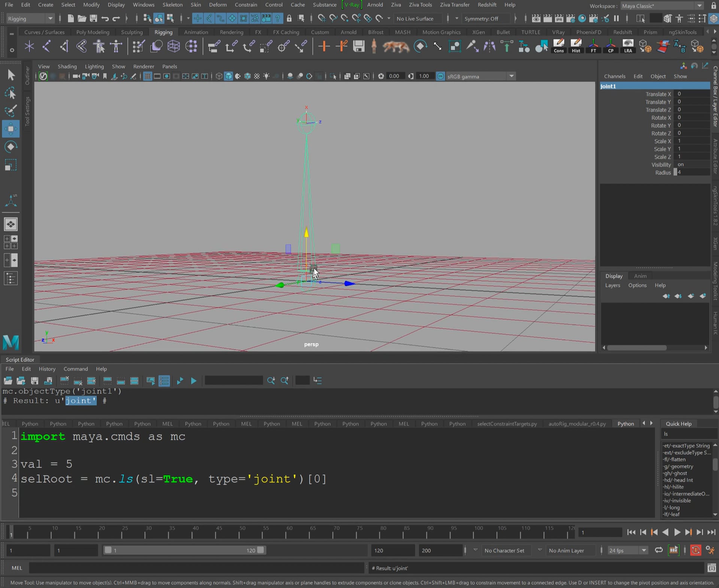Activate the Move tool in the toolbox
719x588 pixels.
[11, 128]
